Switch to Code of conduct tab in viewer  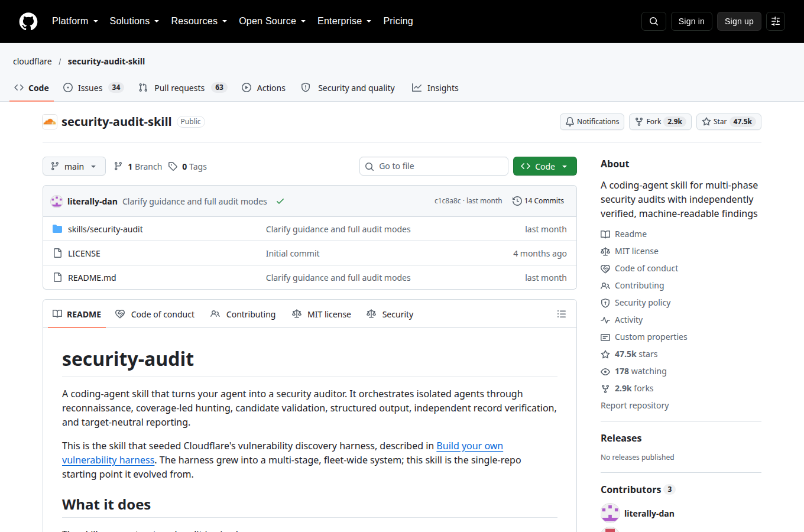[x=155, y=314]
